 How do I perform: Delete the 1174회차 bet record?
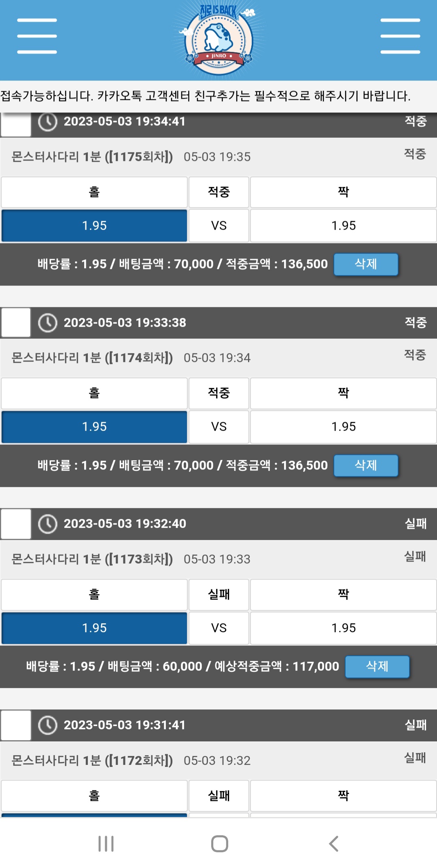click(366, 466)
